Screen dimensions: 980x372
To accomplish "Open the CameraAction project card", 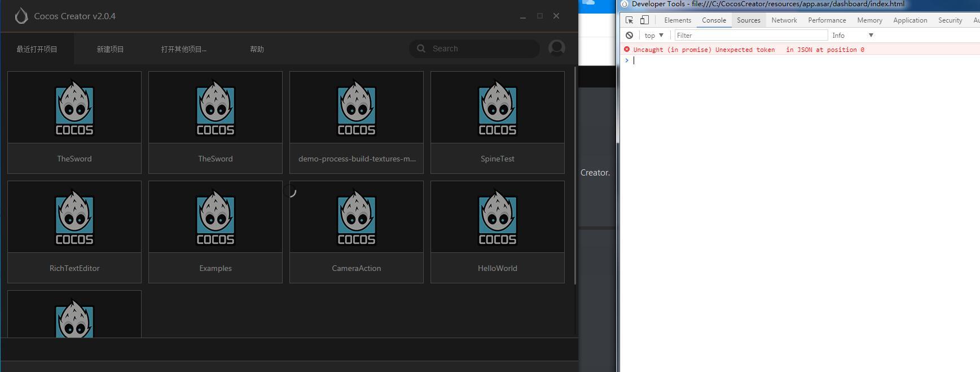I will [x=357, y=232].
